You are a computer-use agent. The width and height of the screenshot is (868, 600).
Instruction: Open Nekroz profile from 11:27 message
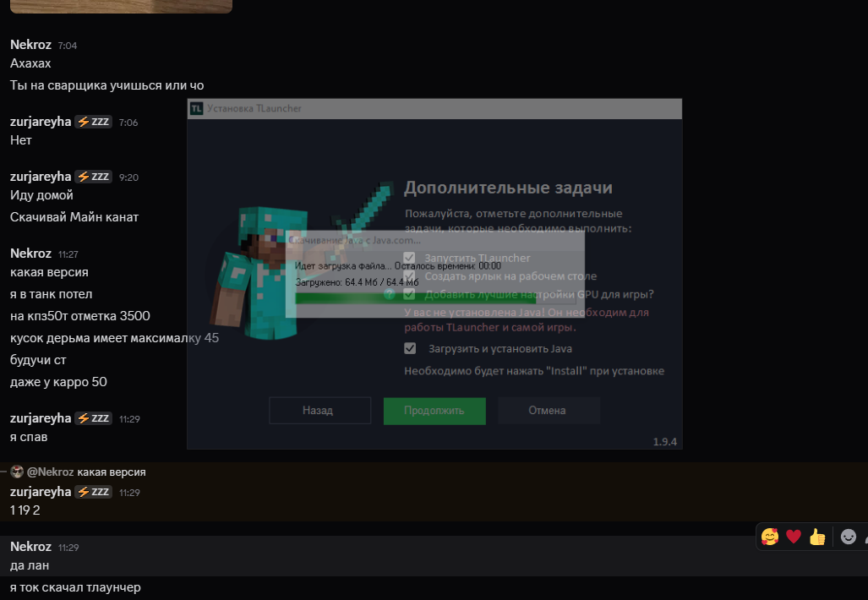click(30, 254)
